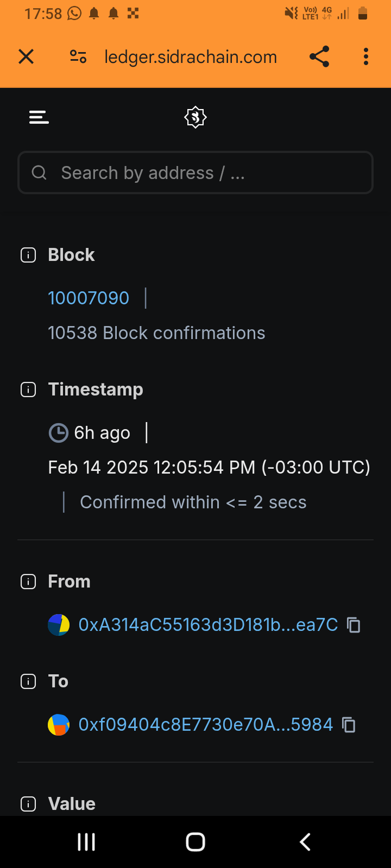Tap the info icon beside To

point(28,681)
